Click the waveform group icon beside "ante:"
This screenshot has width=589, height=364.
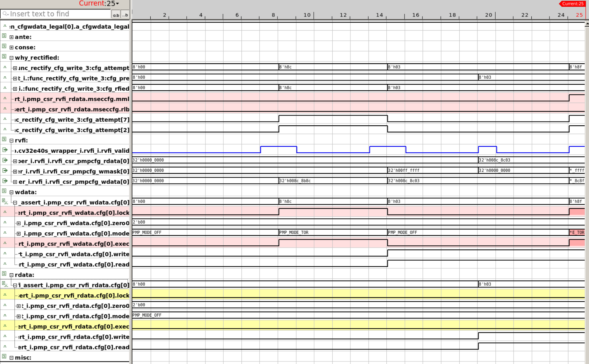point(4,37)
